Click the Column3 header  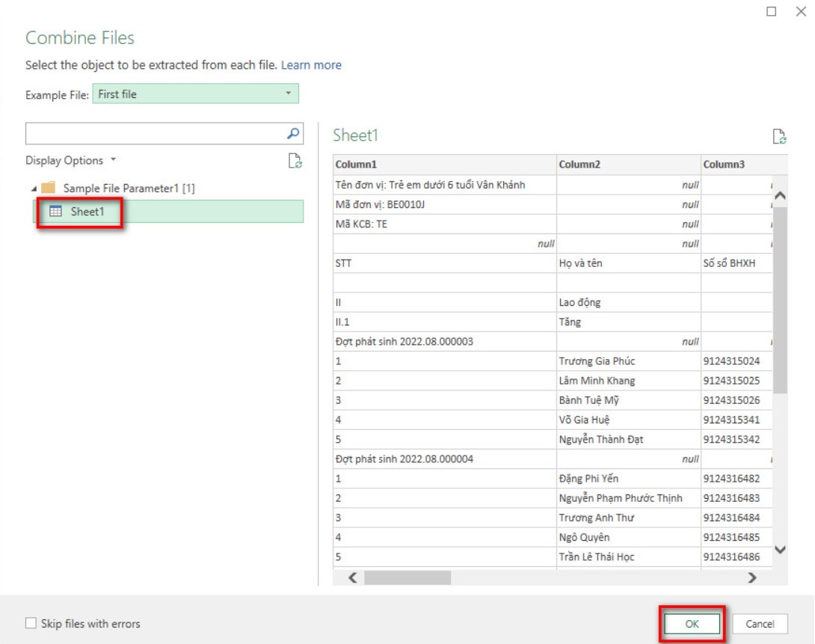coord(744,165)
